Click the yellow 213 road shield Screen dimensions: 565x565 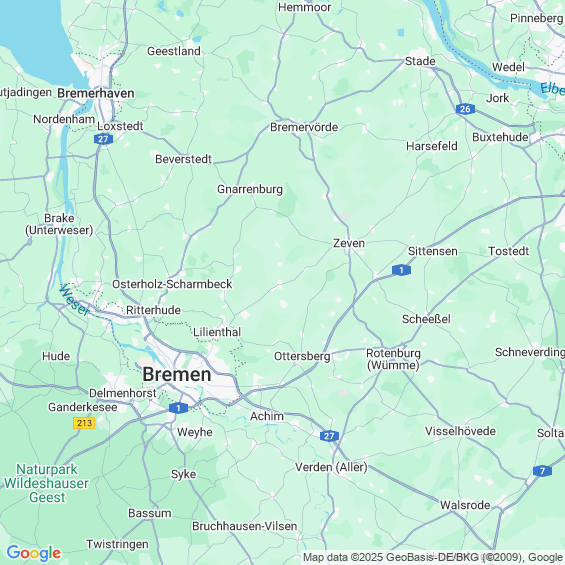(x=84, y=423)
